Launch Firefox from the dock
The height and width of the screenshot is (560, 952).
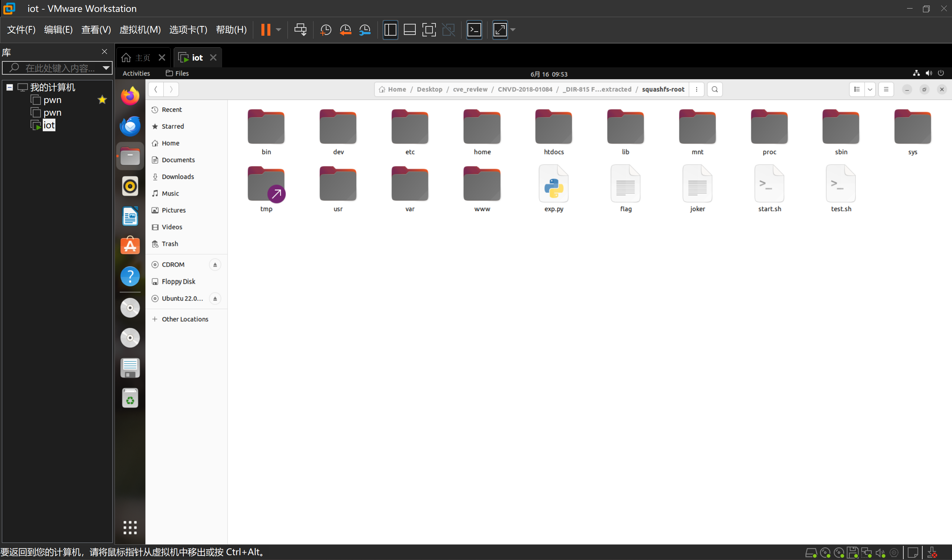[130, 96]
